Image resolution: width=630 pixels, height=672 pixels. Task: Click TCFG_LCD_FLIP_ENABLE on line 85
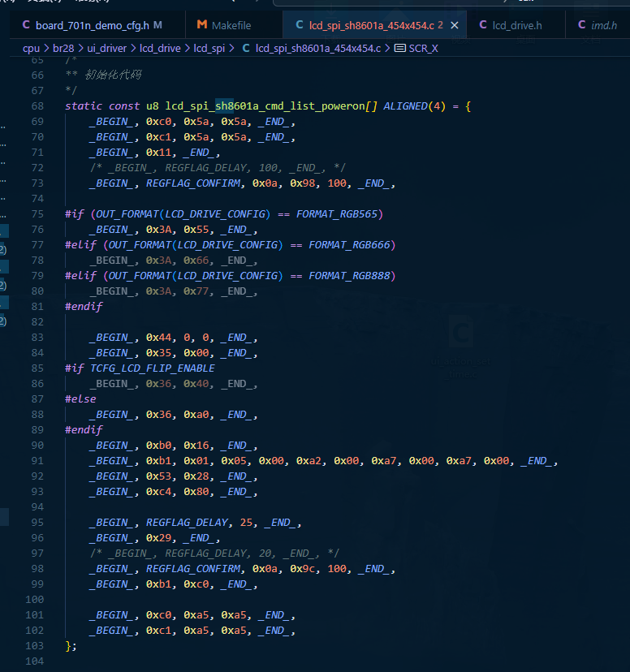(152, 368)
